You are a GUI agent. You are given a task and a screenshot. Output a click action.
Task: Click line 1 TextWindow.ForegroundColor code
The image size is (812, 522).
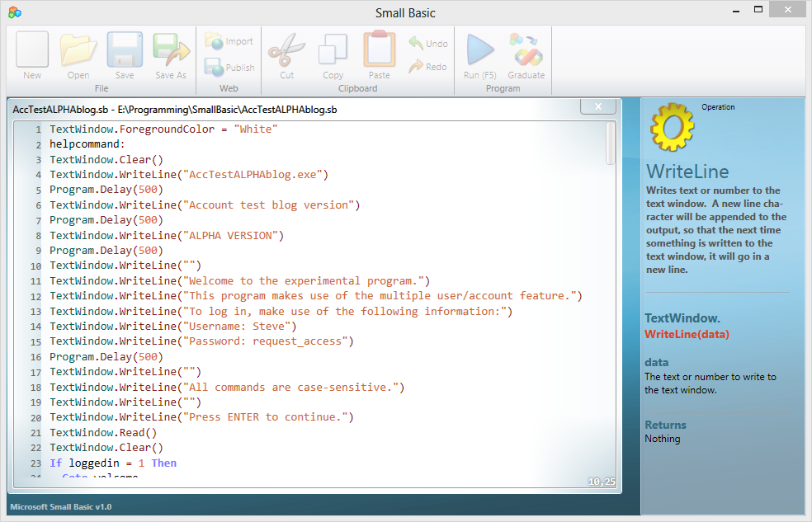[x=163, y=129]
